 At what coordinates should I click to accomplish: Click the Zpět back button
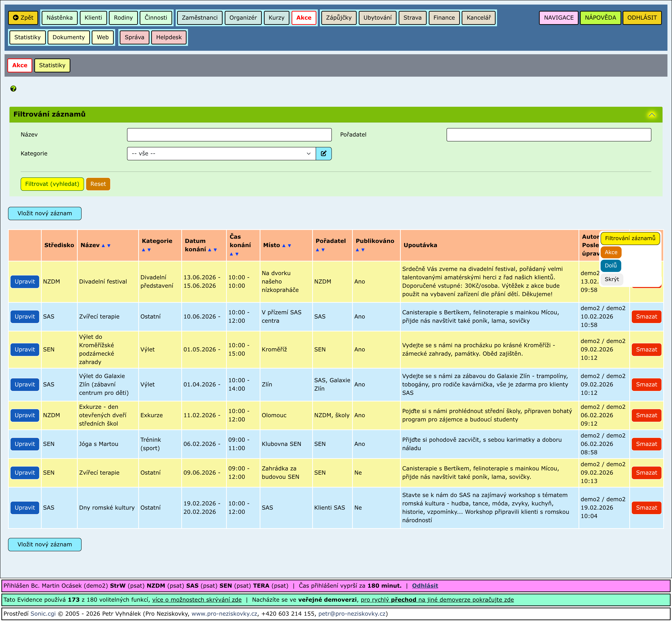23,17
